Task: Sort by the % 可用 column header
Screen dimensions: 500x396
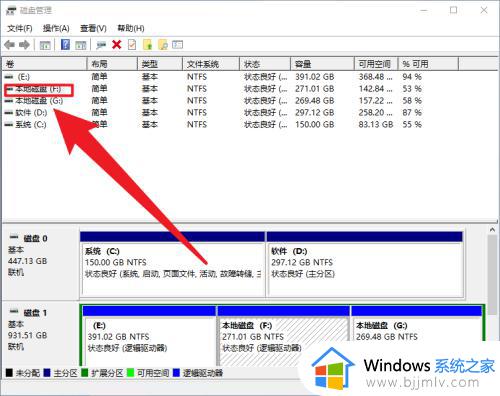Action: point(428,64)
